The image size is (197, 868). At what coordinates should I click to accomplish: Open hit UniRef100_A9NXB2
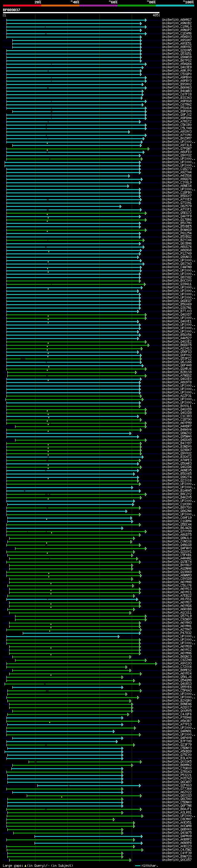point(177,23)
